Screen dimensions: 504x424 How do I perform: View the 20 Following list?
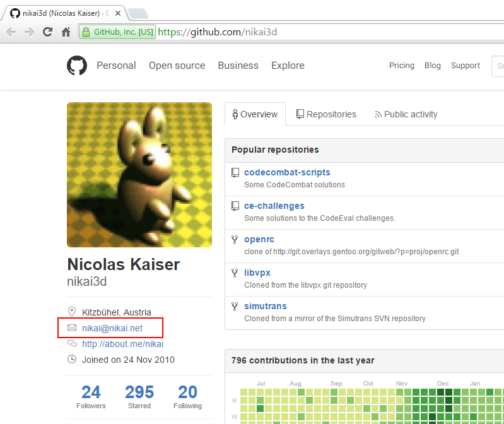(188, 397)
